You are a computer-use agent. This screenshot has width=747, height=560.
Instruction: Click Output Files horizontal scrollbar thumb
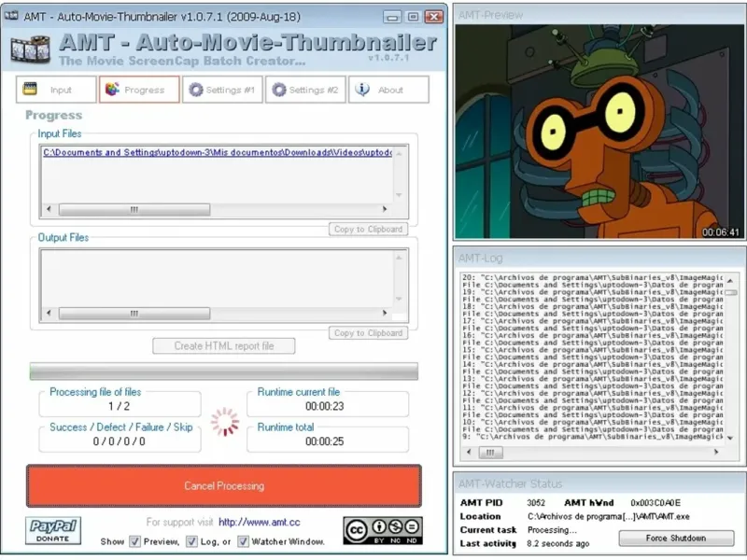coord(134,314)
